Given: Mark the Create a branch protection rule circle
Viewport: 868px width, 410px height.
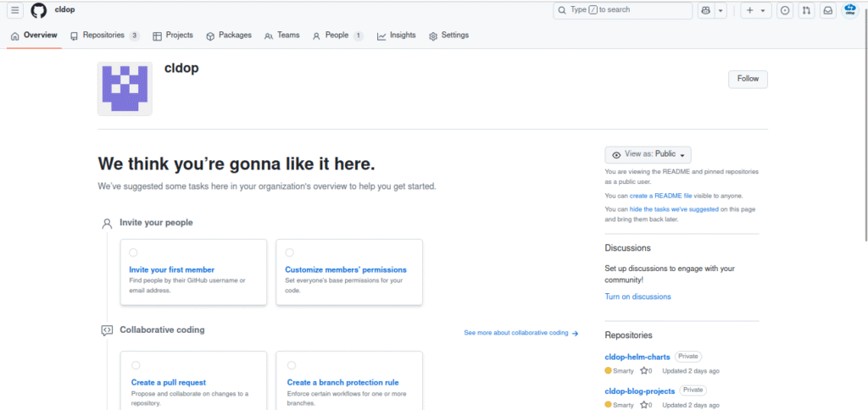Looking at the screenshot, I should click(x=292, y=365).
